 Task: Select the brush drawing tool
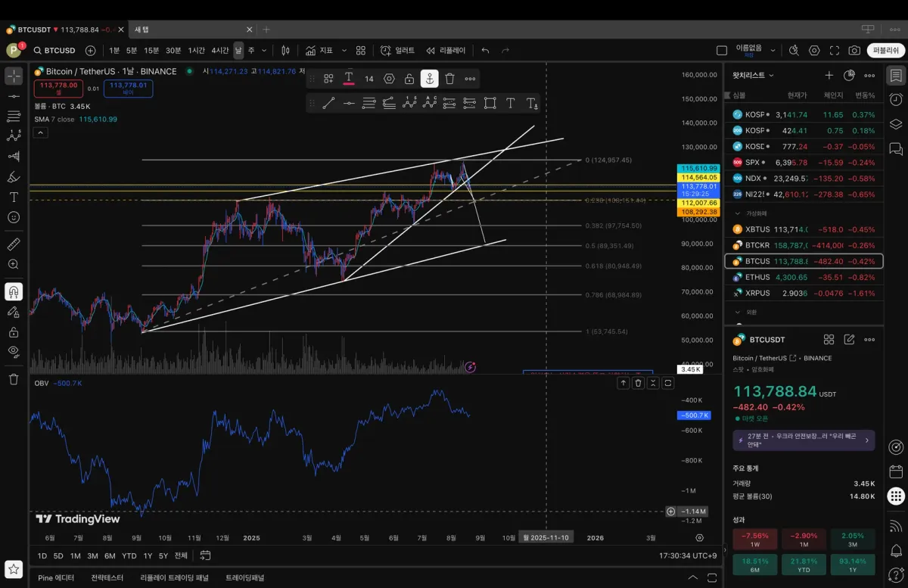(x=14, y=176)
